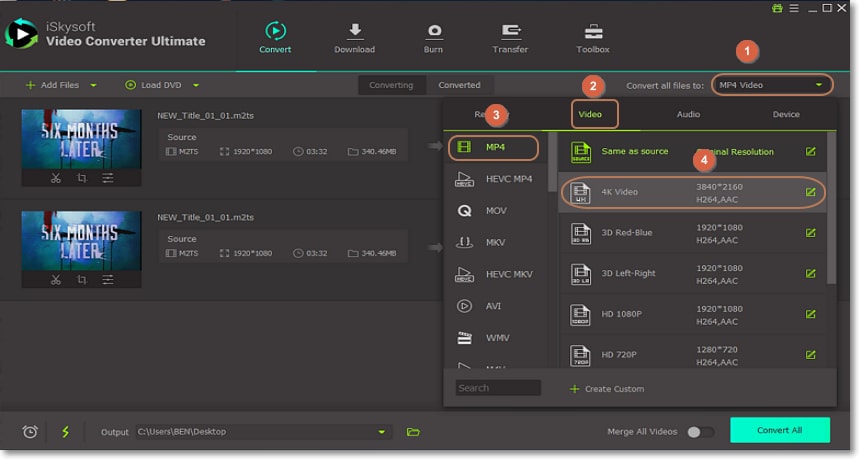
Task: Expand the Output path dropdown
Action: (x=381, y=432)
